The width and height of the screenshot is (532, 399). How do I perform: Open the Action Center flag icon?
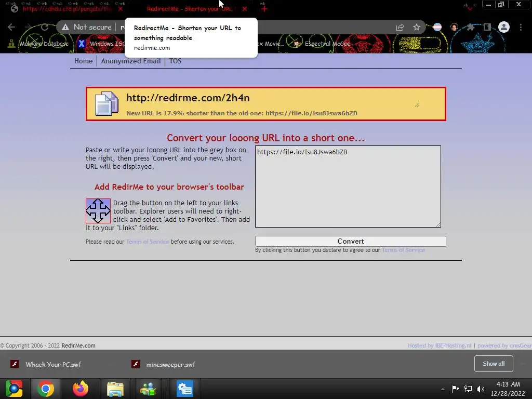[x=455, y=389]
